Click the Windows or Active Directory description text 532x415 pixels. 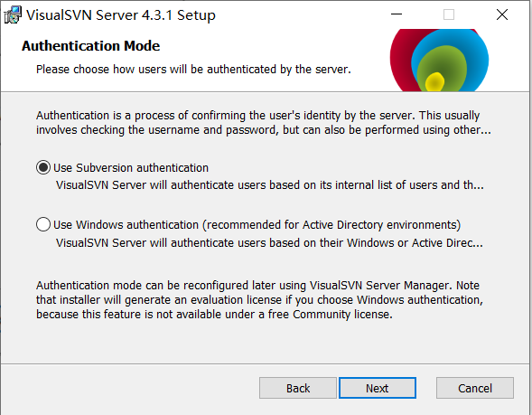click(269, 243)
